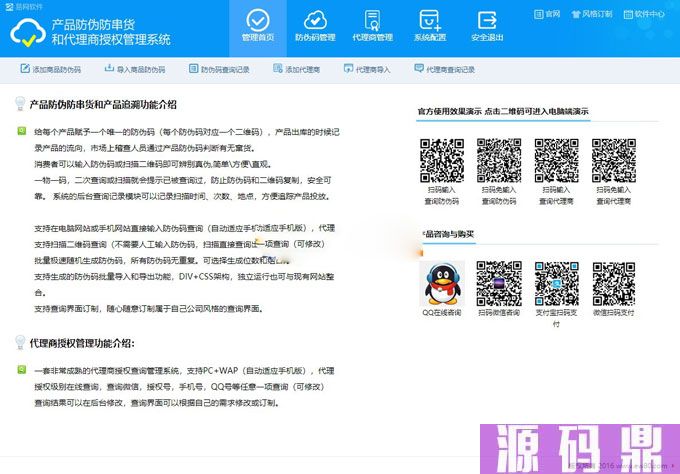Open 代理商管理 certificate icon
The width and height of the screenshot is (680, 474).
(373, 20)
